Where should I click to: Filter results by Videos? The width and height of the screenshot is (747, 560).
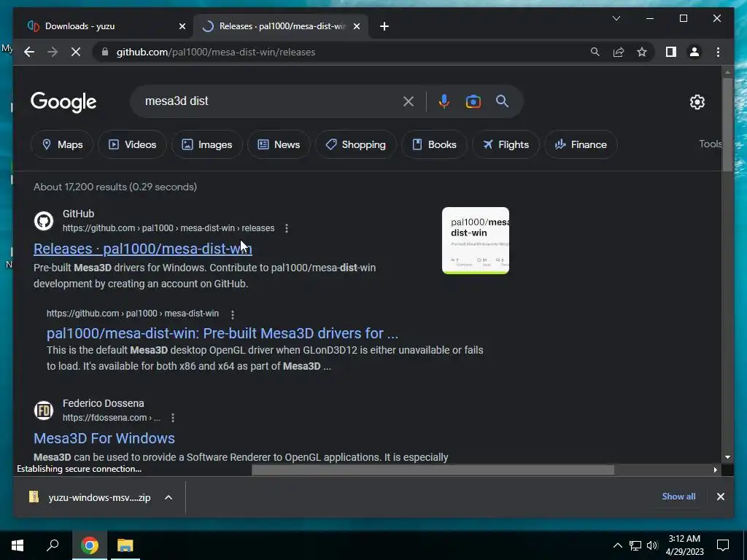click(132, 144)
